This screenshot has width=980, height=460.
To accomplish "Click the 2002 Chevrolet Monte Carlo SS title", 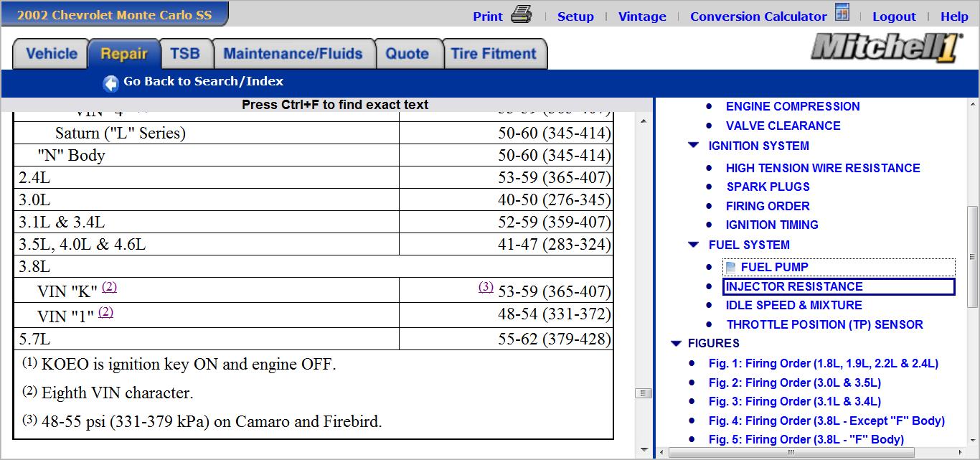I will coord(115,14).
